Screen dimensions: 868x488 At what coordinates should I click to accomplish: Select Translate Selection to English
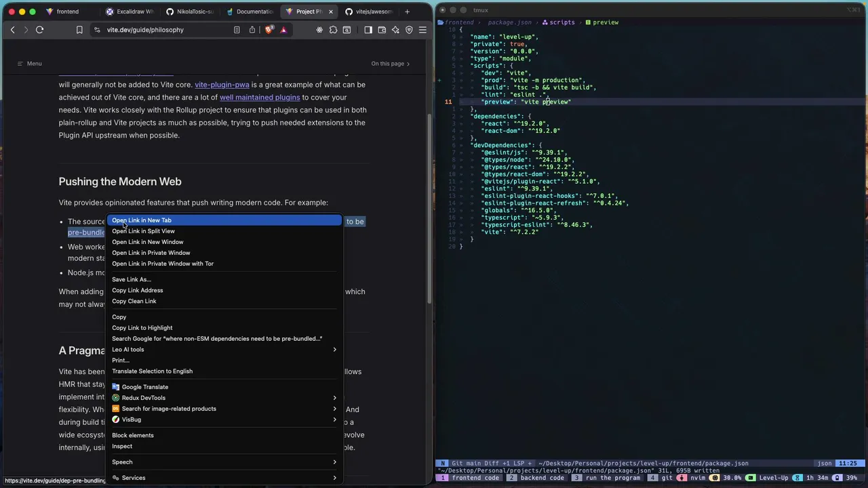[x=225, y=371]
